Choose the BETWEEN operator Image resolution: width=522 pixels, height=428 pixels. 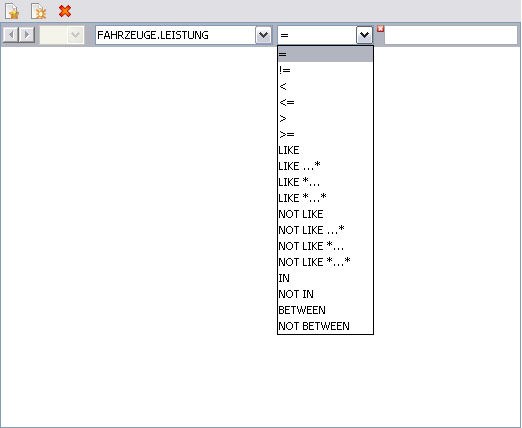click(x=325, y=310)
